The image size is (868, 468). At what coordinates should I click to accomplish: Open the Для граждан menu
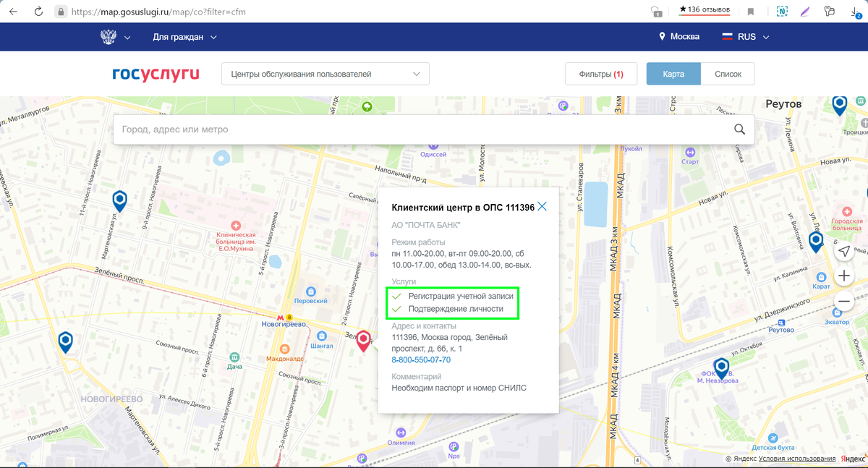[184, 37]
